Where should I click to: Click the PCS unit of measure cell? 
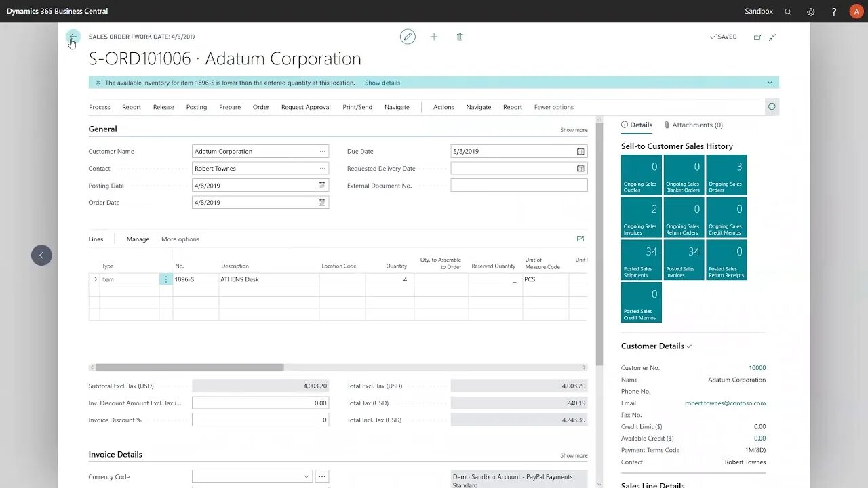pyautogui.click(x=545, y=279)
